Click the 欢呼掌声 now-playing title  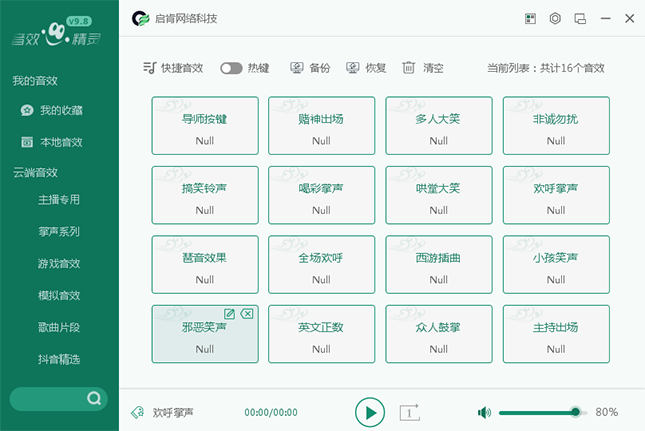[173, 412]
